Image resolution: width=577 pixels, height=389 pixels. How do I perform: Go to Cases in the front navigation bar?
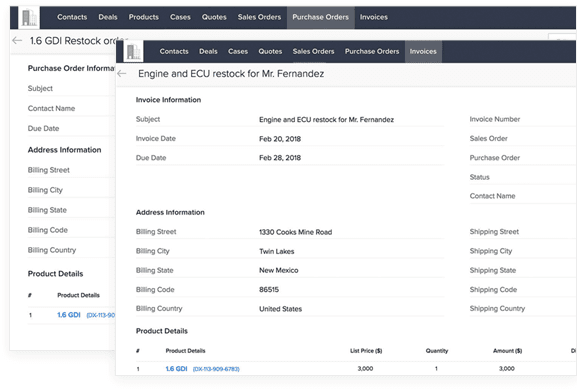pyautogui.click(x=238, y=52)
